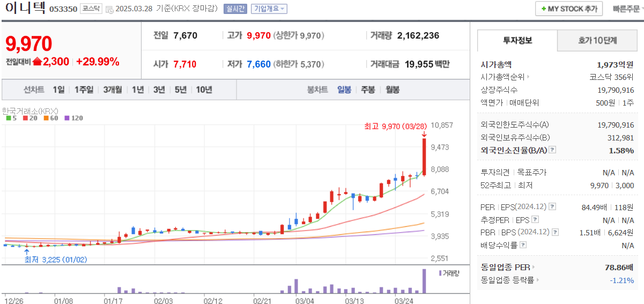Select the 1주일 line chart period
Screen dimensions: 644x304
pos(84,90)
